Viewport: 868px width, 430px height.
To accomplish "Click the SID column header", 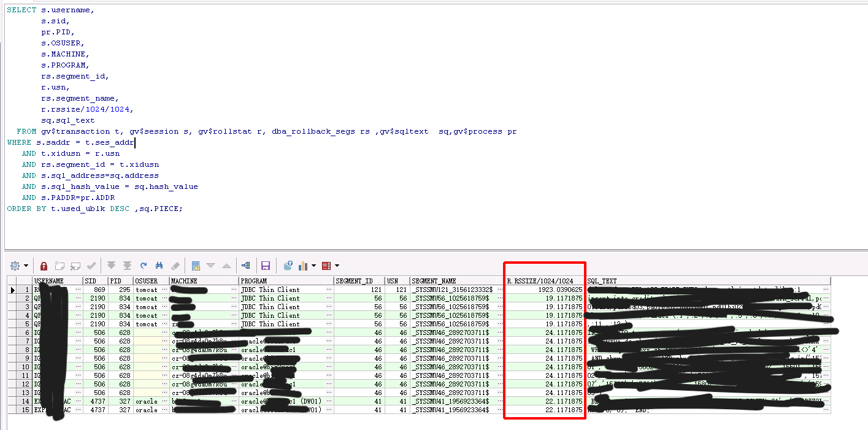I will coord(95,281).
